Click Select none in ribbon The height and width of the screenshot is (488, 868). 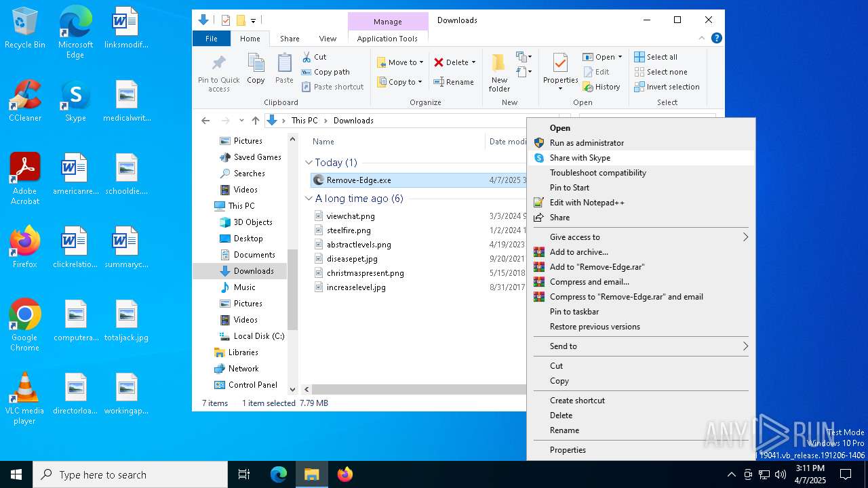click(660, 72)
